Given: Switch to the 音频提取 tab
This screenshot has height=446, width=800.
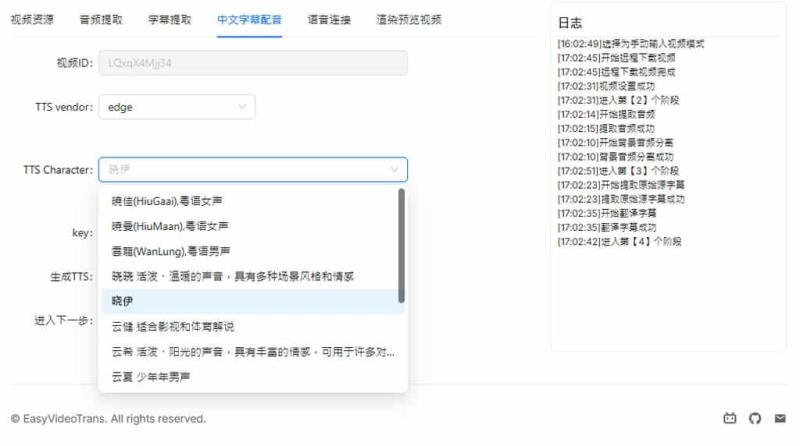Looking at the screenshot, I should 101,19.
